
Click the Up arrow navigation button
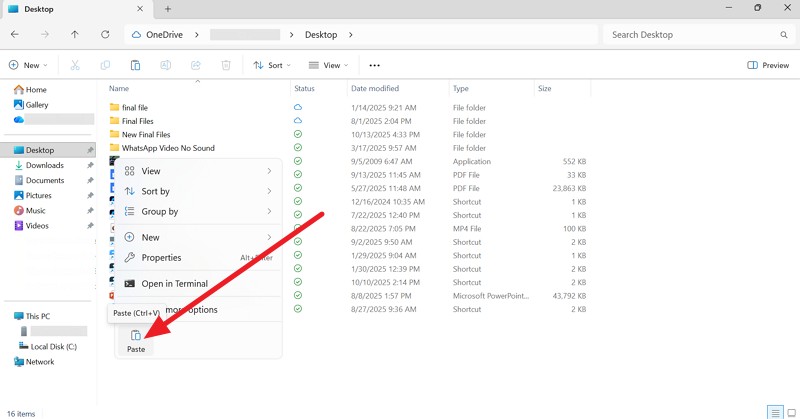coord(75,34)
